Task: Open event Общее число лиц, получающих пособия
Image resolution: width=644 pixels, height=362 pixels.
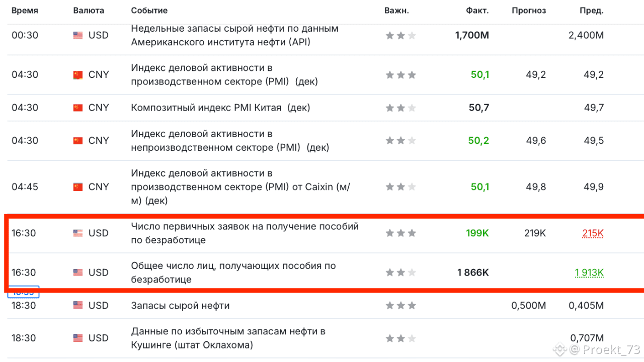Action: [x=233, y=273]
